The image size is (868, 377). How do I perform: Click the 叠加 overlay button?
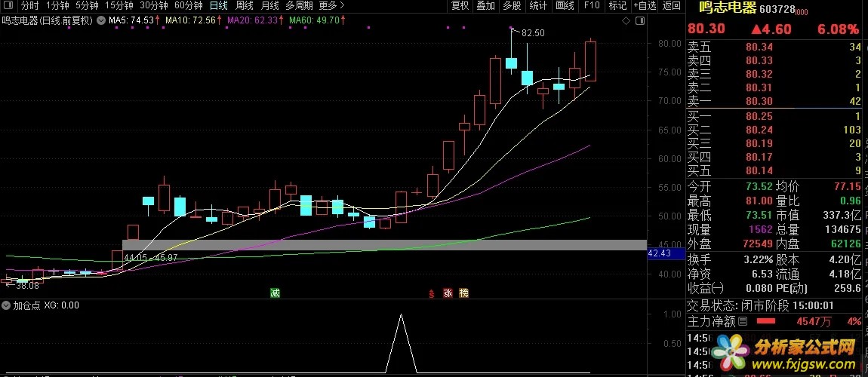pyautogui.click(x=486, y=6)
